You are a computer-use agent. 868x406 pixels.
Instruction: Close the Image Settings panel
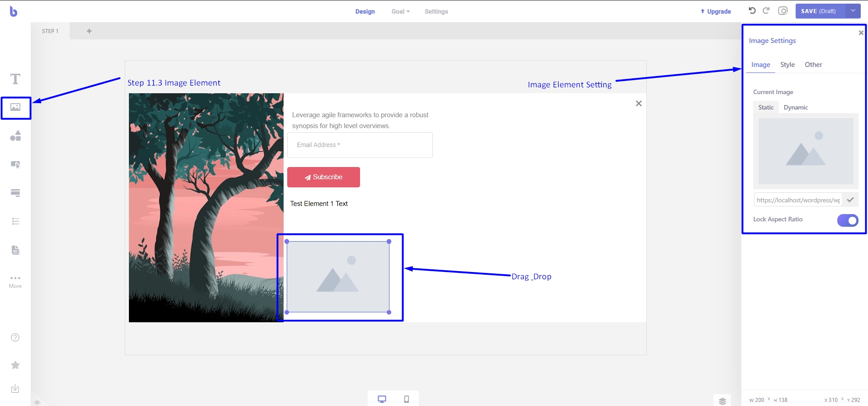click(x=861, y=33)
